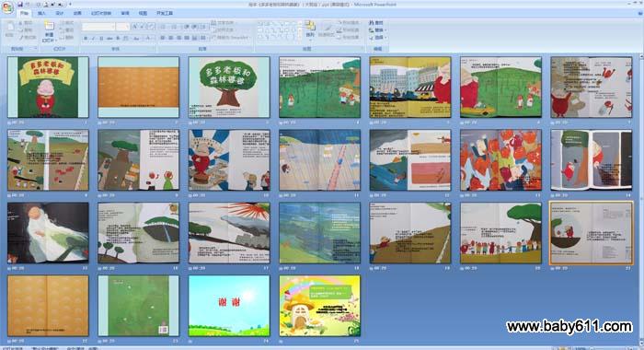Expand the font size combo box

point(122,27)
